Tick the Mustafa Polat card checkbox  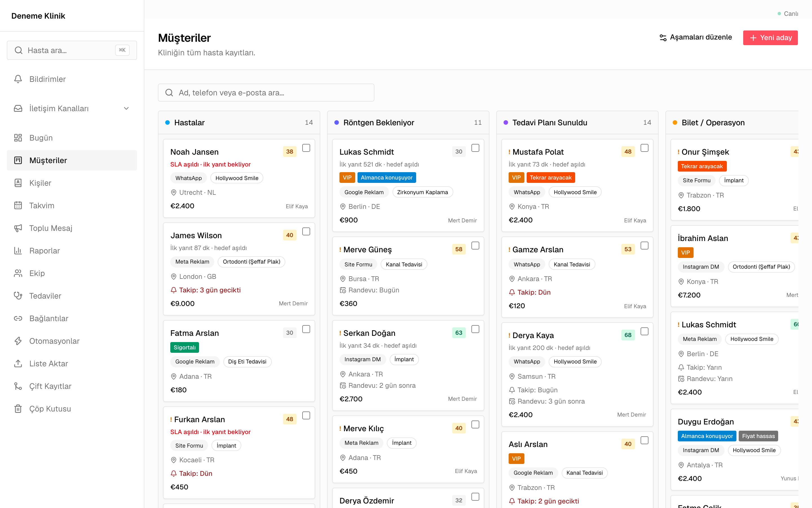pyautogui.click(x=644, y=148)
